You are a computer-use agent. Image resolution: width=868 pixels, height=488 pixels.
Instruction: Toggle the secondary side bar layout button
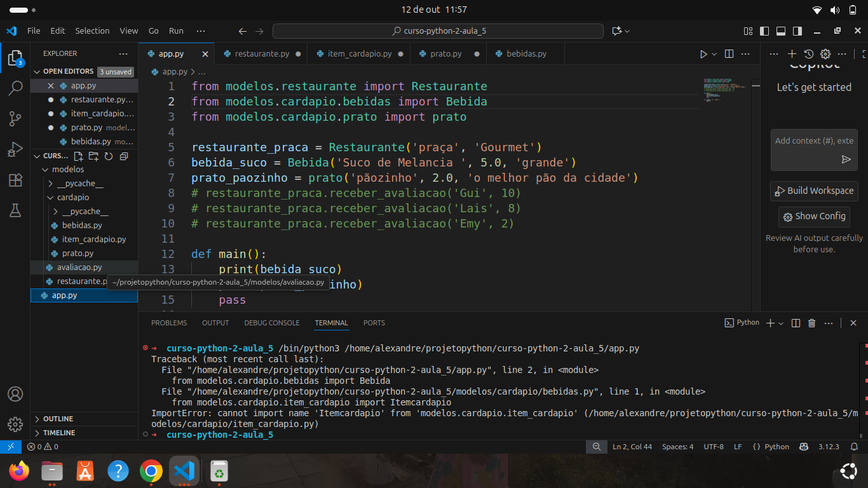click(797, 30)
